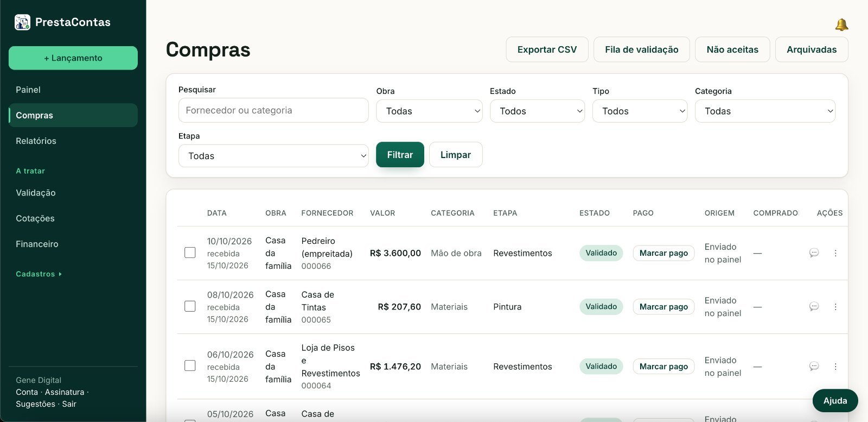Open Não aceitas list
The width and height of the screenshot is (868, 422).
(732, 49)
